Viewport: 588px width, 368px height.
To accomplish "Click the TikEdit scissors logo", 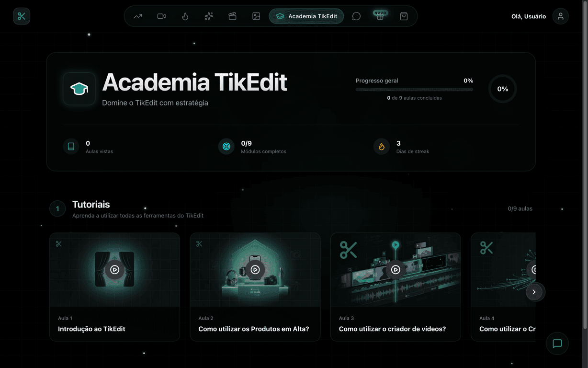I will (22, 16).
